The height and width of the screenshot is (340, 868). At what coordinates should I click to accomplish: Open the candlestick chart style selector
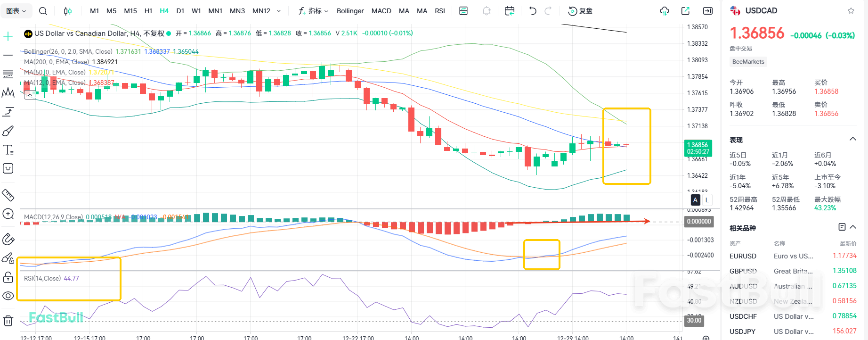(68, 11)
